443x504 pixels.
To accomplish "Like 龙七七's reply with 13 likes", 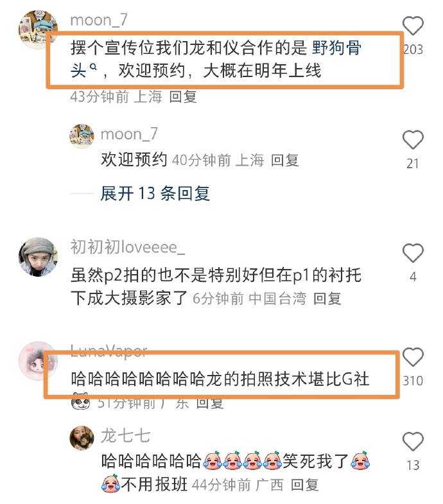I will click(x=413, y=441).
